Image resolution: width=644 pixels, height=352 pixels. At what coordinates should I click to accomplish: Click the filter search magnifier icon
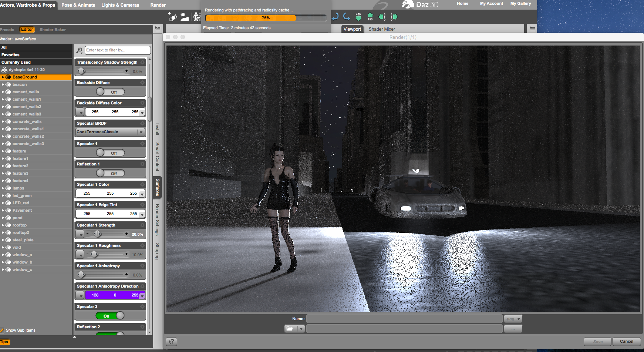pyautogui.click(x=79, y=50)
